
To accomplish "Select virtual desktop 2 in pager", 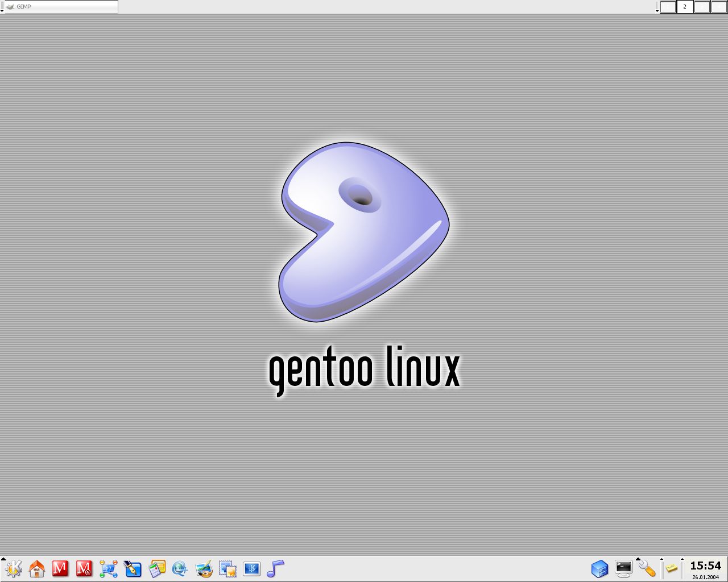I will pos(685,7).
